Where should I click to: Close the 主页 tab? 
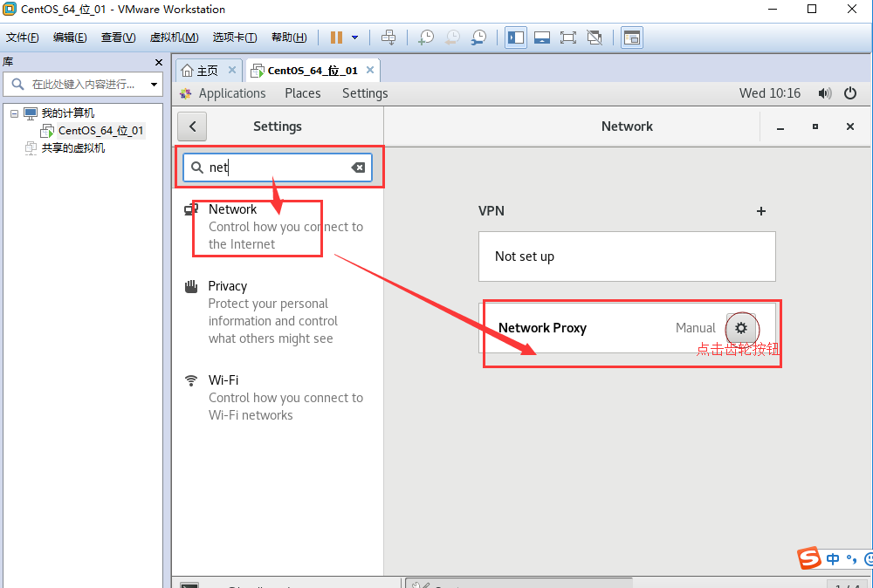232,70
